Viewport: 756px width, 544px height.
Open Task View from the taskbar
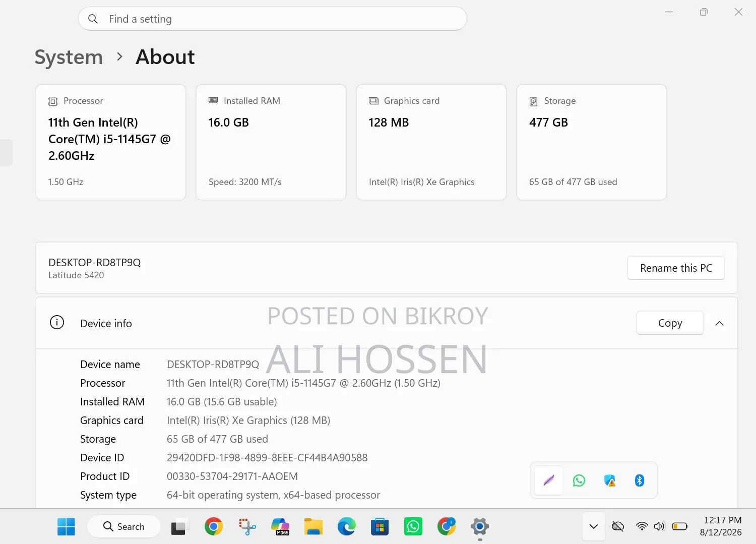(179, 527)
